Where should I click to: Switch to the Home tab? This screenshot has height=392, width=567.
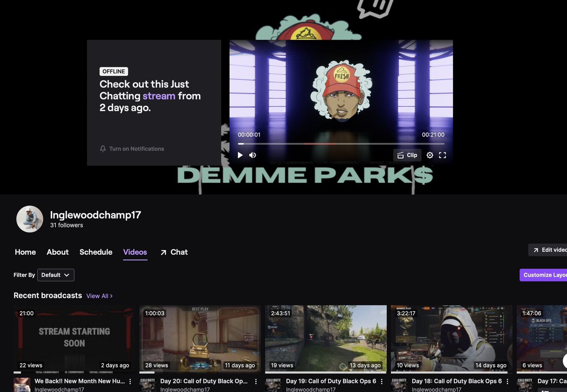click(x=26, y=252)
